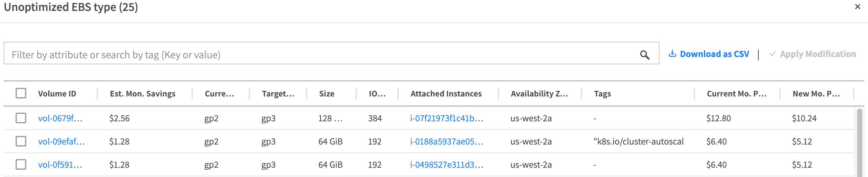Click the filter by attribute search field
Viewport: 868px width, 177px height.
click(320, 54)
